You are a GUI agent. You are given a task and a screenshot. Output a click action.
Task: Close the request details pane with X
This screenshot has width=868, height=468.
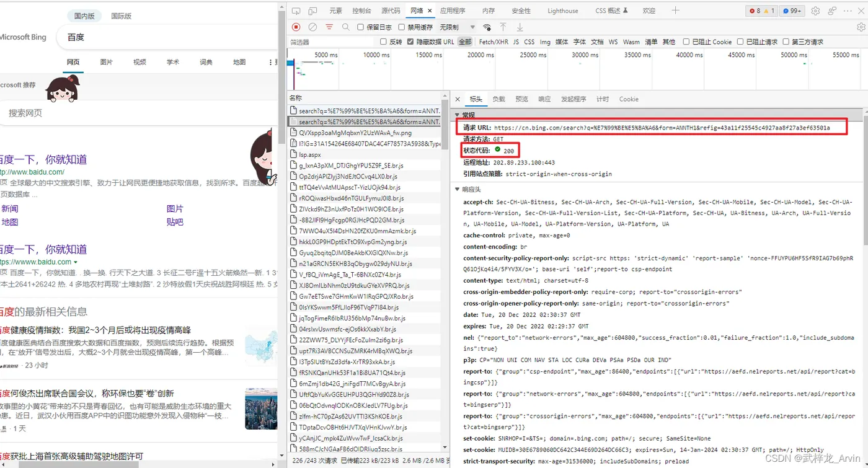pos(458,99)
